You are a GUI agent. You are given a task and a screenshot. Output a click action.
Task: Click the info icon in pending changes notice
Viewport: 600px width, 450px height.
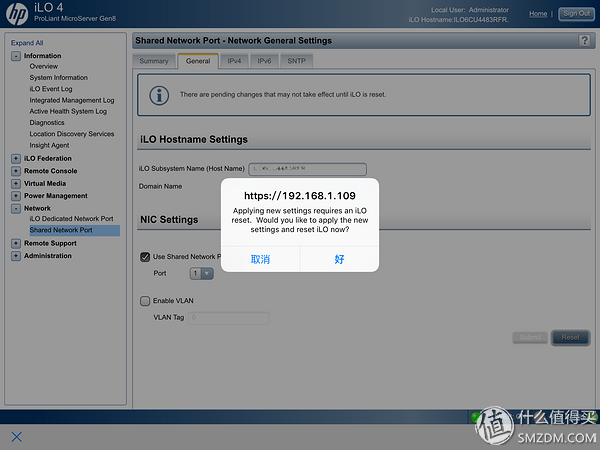(x=159, y=95)
